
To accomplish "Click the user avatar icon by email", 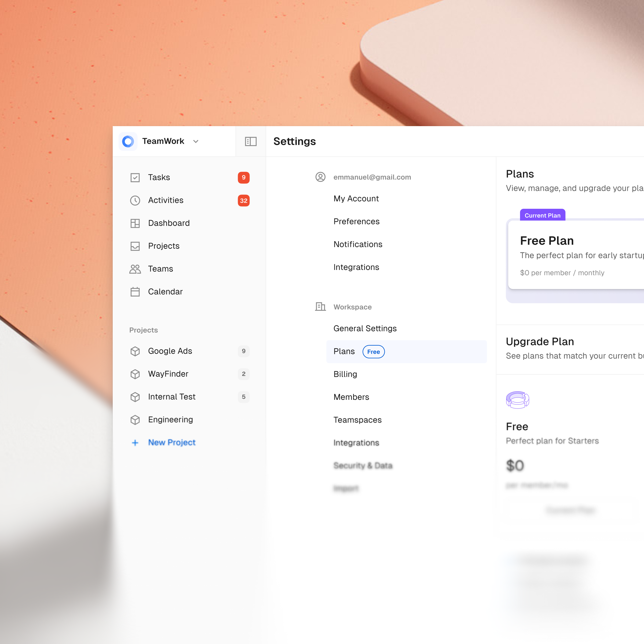I will (320, 177).
